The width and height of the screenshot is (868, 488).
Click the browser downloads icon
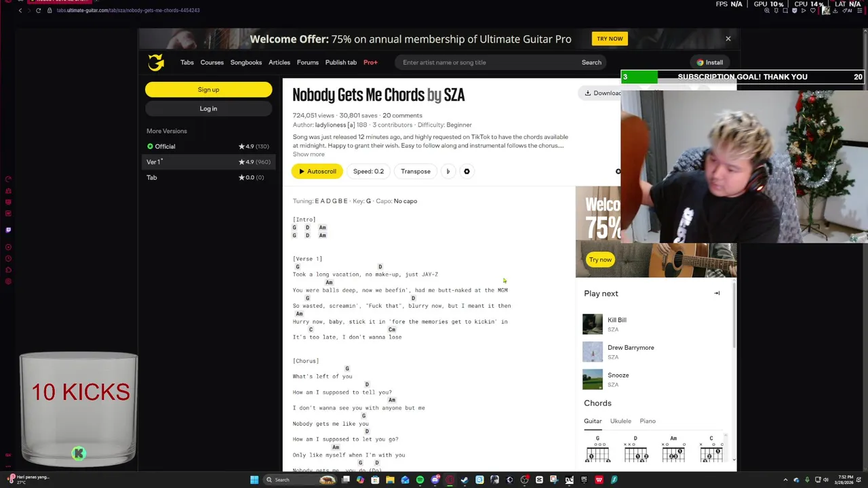point(835,10)
